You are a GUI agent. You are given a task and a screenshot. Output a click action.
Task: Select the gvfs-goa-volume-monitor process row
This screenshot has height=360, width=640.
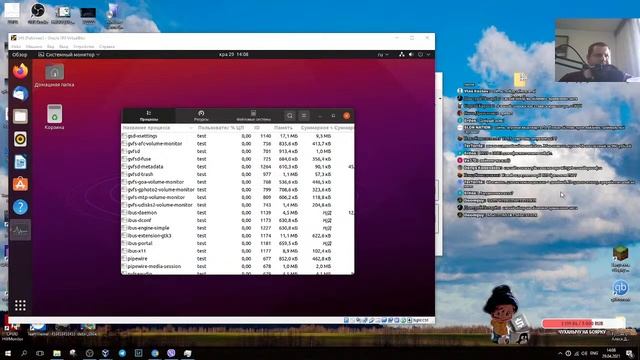pos(238,182)
